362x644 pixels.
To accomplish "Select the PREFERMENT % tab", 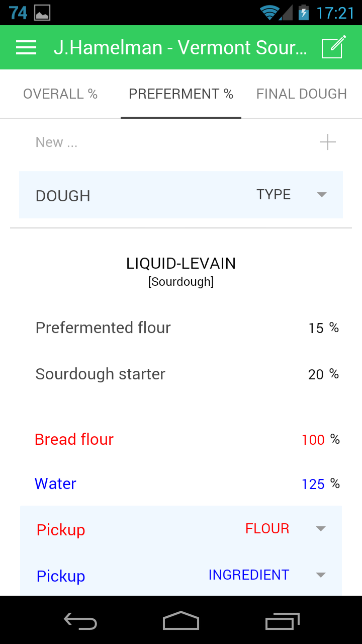I will (181, 94).
